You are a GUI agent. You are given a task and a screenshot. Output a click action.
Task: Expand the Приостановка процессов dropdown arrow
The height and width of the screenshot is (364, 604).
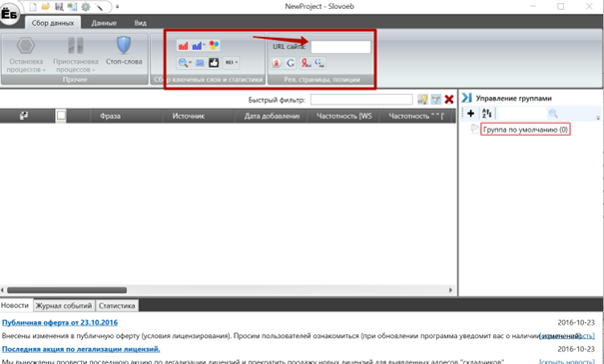point(93,70)
